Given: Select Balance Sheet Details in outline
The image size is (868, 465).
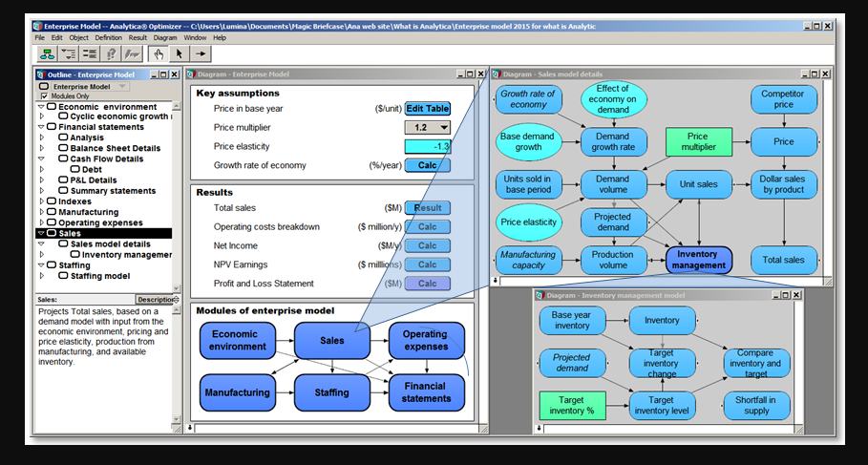Looking at the screenshot, I should pos(115,148).
